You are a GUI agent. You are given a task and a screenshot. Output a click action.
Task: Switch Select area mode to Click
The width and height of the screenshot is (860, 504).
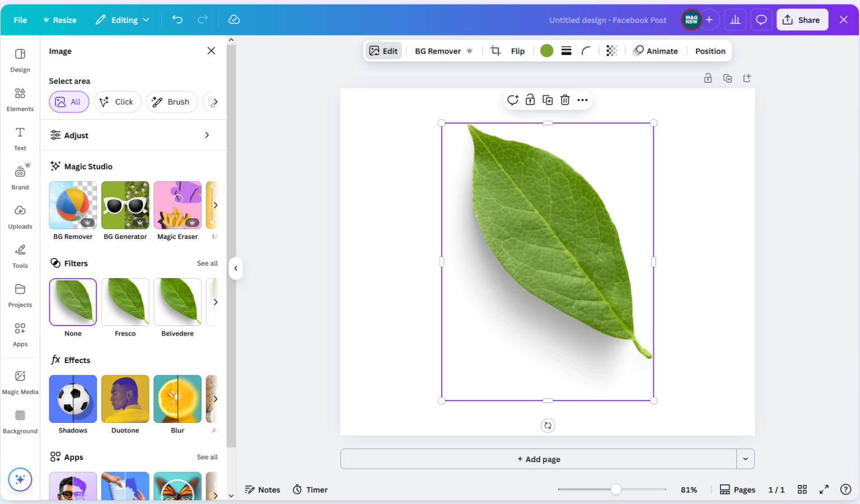pos(118,102)
